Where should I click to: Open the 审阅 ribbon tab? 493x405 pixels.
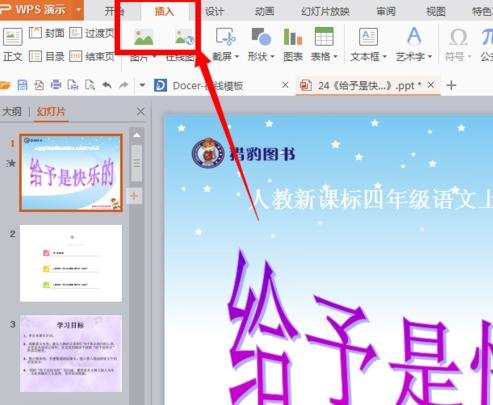pos(386,12)
